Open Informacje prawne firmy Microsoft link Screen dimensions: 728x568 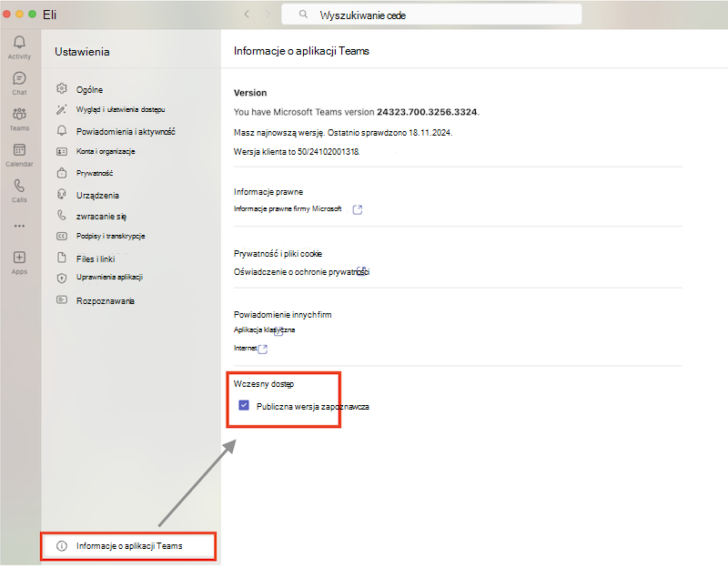[x=288, y=209]
